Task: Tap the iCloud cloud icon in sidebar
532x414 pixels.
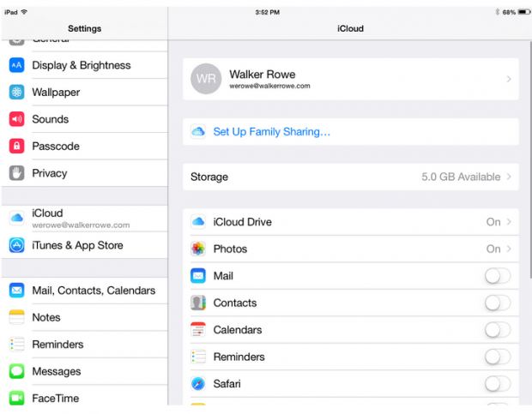Action: [x=16, y=219]
